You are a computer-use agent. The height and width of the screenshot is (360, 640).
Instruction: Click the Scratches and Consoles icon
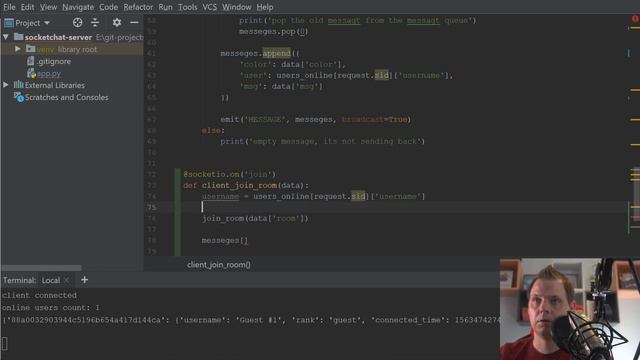tap(18, 97)
